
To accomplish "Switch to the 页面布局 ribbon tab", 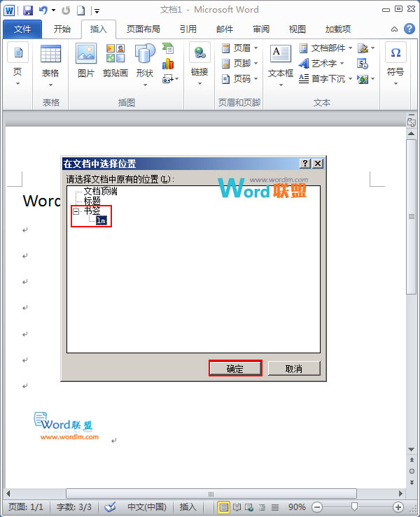I will pos(143,29).
